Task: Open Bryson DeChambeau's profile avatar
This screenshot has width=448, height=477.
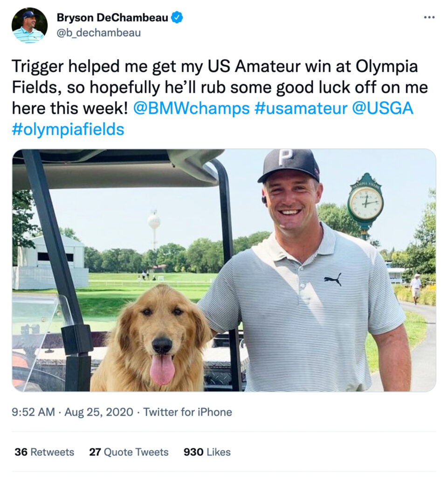Action: 29,26
